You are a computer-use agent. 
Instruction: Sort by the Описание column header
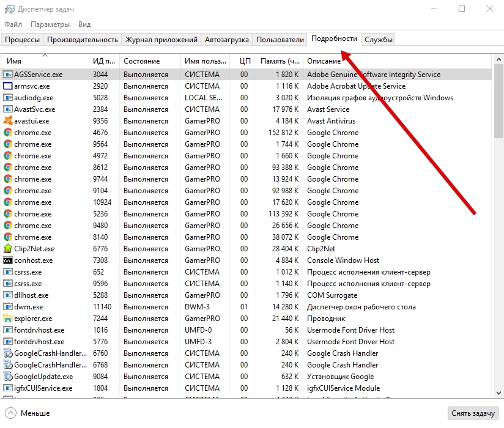(397, 61)
